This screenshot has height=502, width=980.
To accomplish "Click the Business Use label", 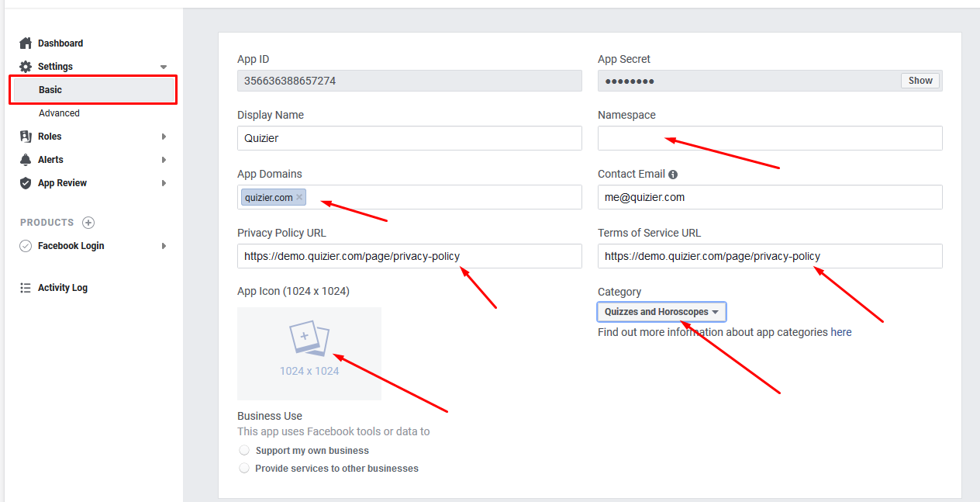I will (x=270, y=416).
